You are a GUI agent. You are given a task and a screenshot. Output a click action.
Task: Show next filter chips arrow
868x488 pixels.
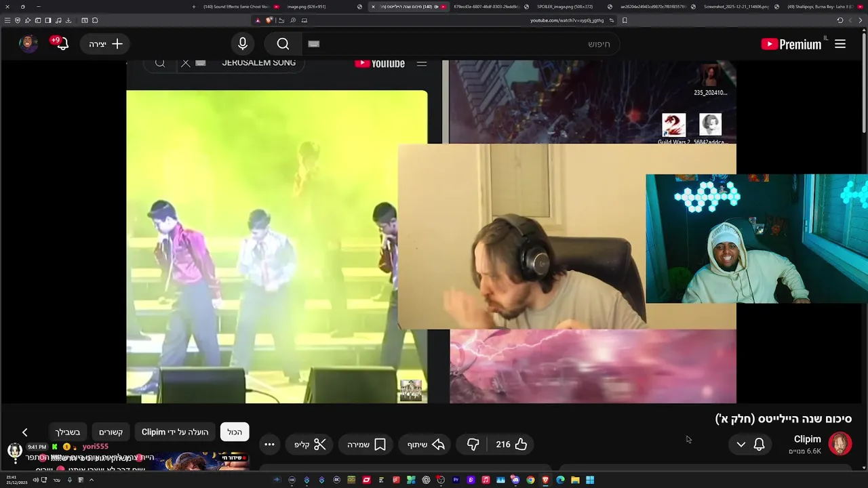click(24, 432)
